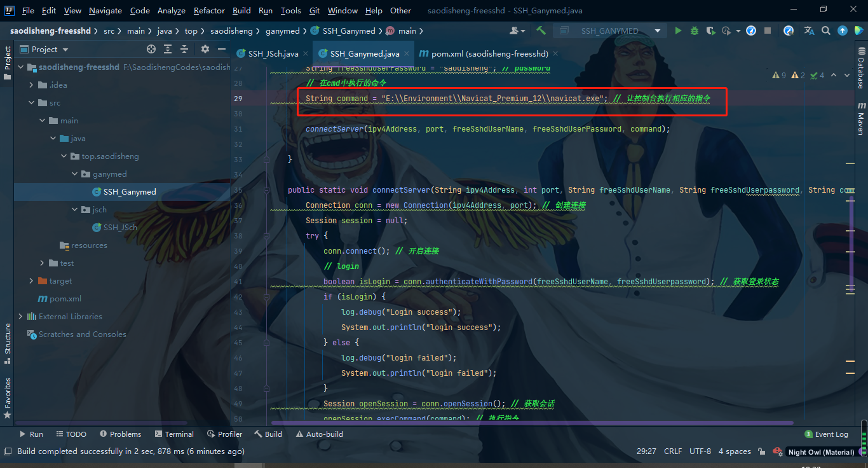Open the Analyze menu
The image size is (868, 468).
tap(171, 10)
